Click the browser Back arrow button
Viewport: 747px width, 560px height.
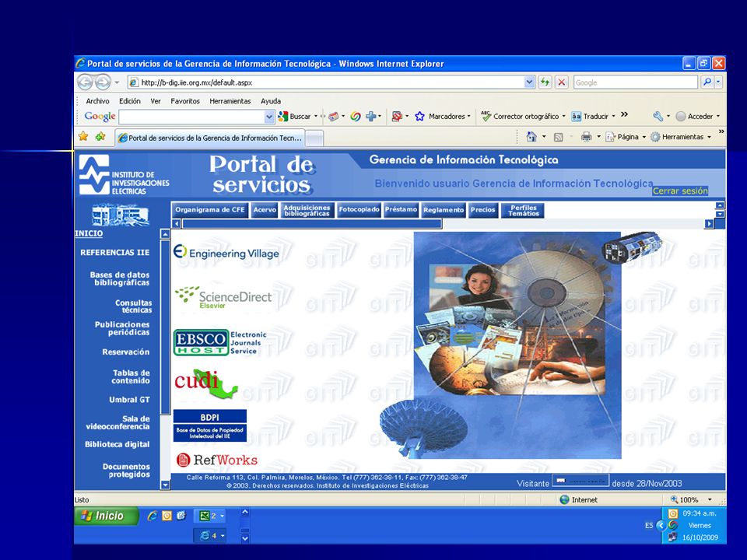85,82
